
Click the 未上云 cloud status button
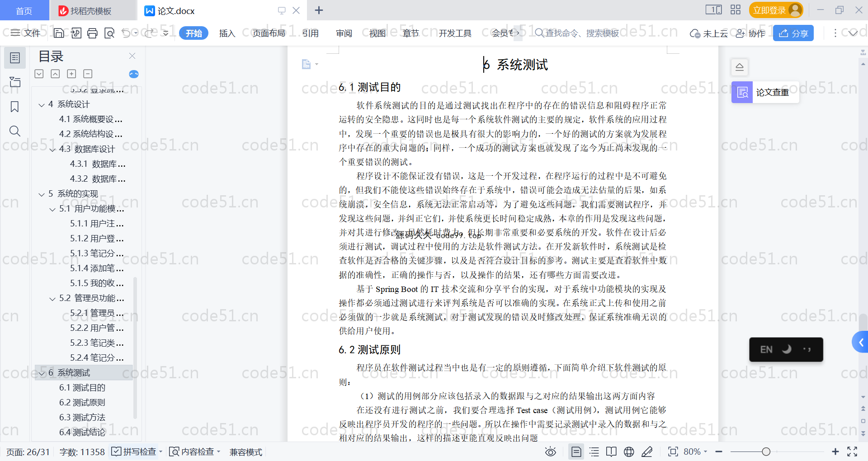click(709, 33)
